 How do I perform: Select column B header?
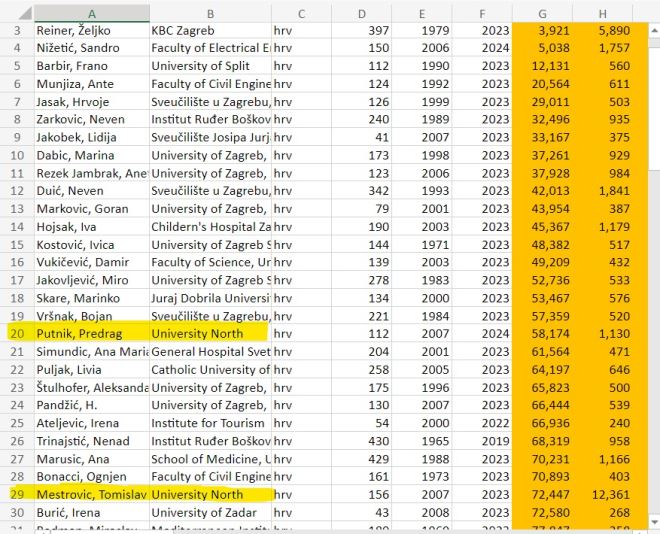210,13
